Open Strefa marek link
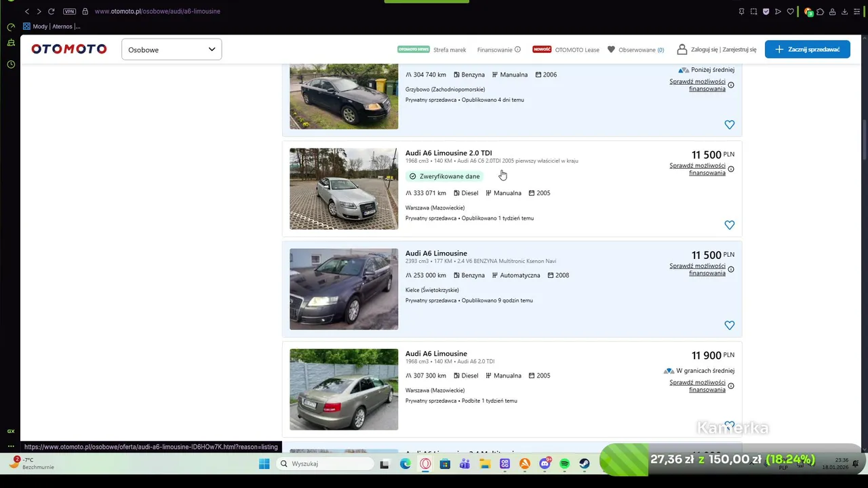868x488 pixels. pos(450,49)
